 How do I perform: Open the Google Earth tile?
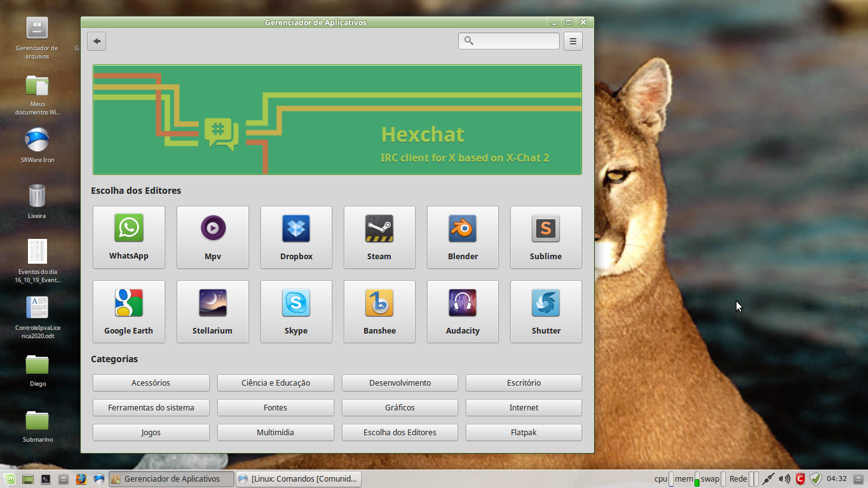(129, 311)
